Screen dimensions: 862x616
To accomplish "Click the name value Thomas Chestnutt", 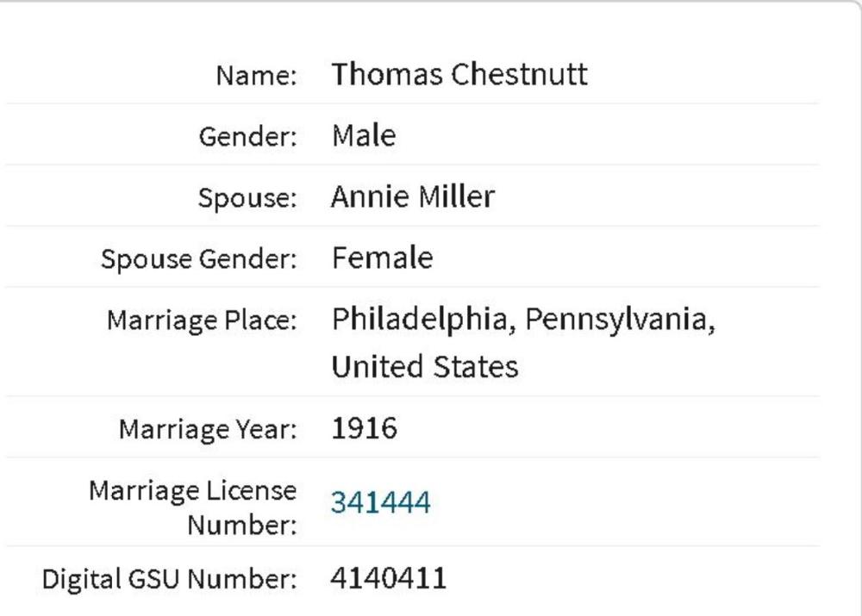I will [459, 74].
